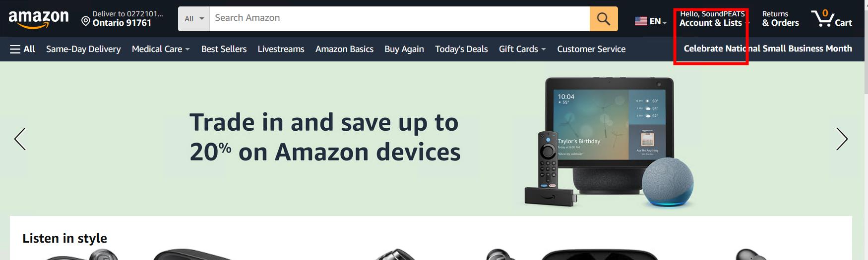Open the shopping Cart icon

click(832, 19)
